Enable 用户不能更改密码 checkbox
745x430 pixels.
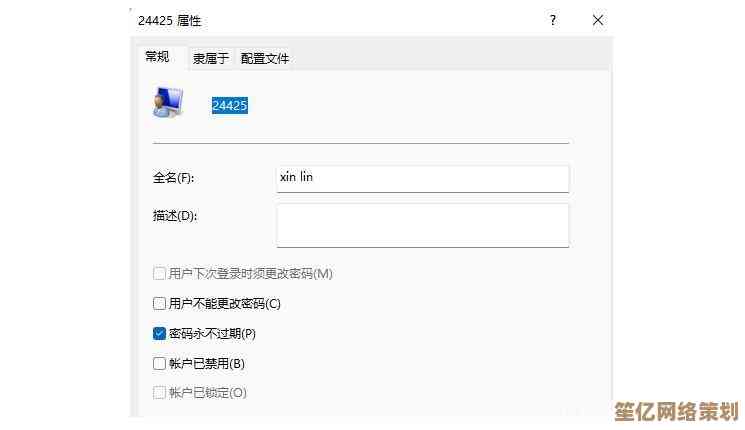tap(159, 303)
